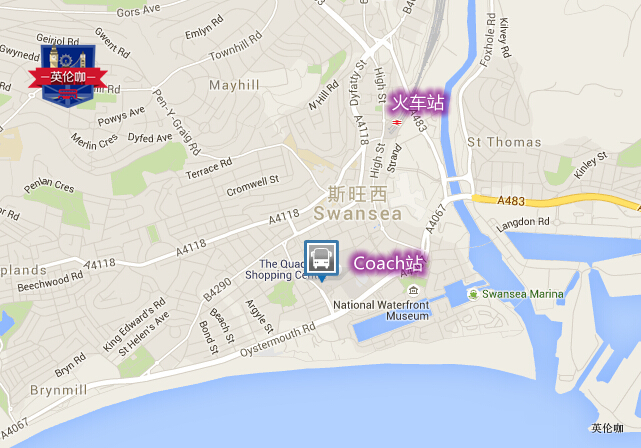Open the National Waterfront Museum icon

click(413, 290)
